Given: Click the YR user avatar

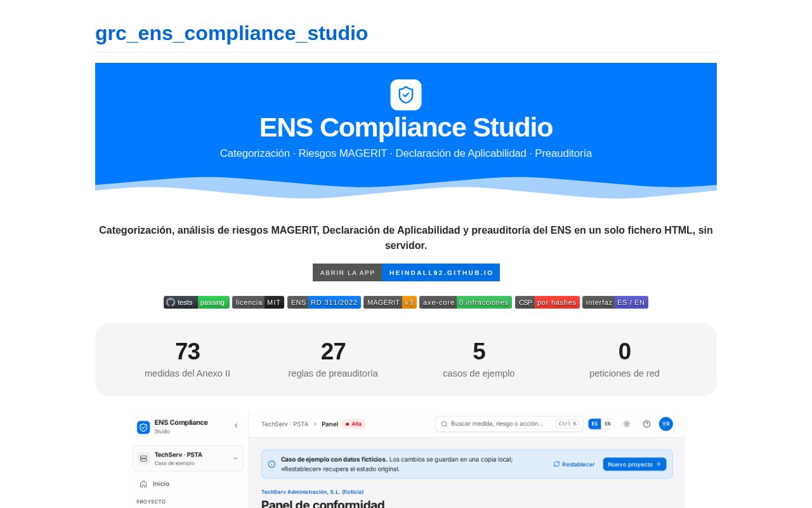Looking at the screenshot, I should point(665,424).
